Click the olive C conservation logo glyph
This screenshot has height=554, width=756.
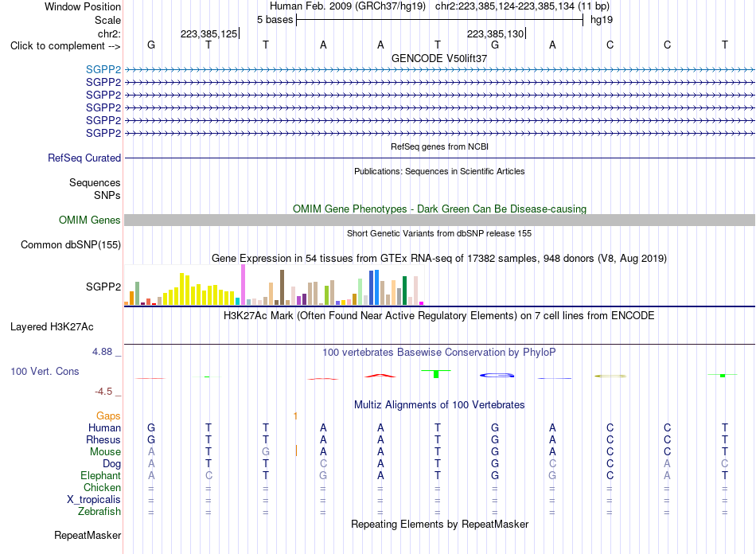(610, 376)
